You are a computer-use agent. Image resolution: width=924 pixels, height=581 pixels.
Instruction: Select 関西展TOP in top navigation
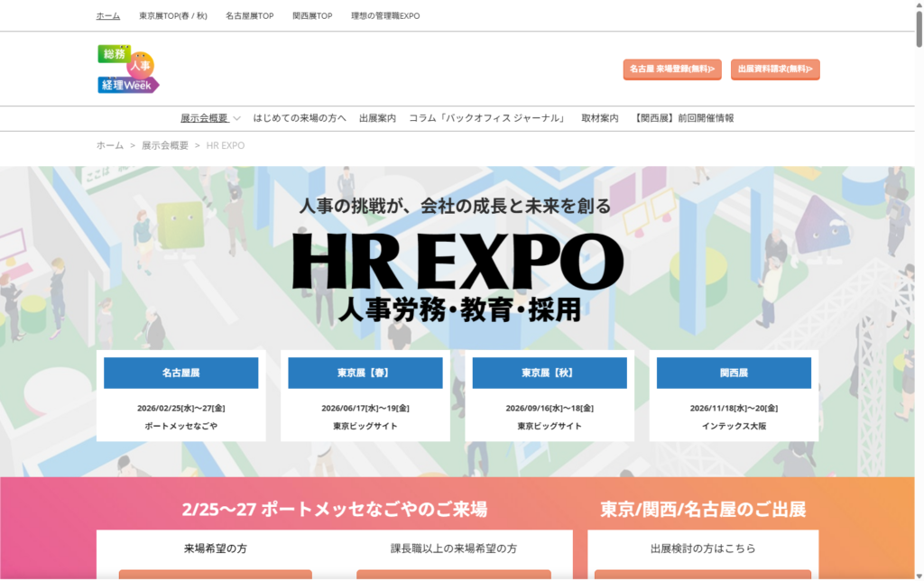click(x=312, y=16)
